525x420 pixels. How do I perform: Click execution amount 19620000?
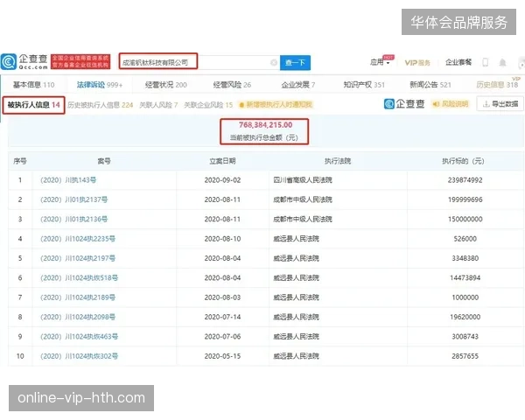[x=465, y=317]
